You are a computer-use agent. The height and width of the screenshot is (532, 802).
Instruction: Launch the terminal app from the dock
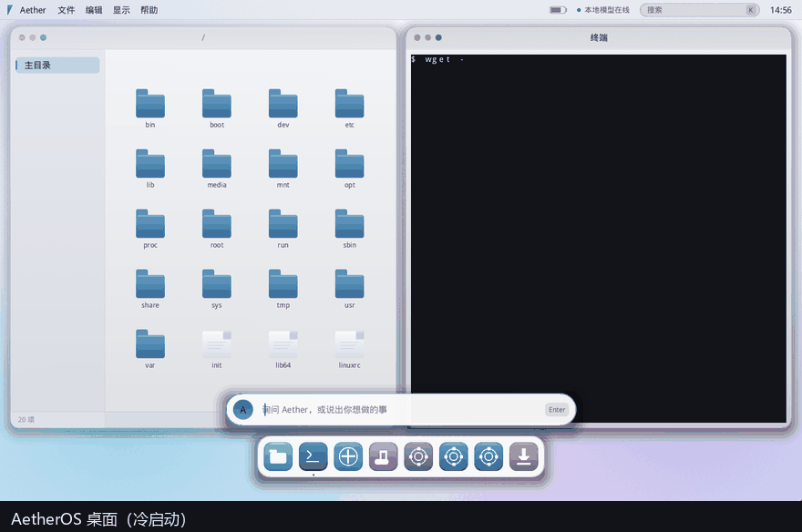click(313, 456)
